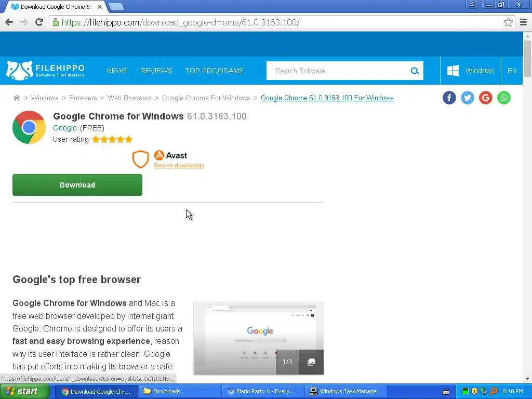532x399 pixels.
Task: Open screenshot gallery icon
Action: click(x=311, y=362)
